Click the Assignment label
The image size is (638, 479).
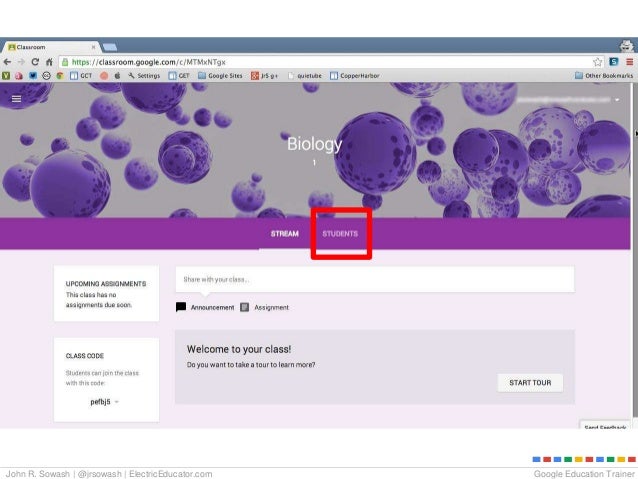271,307
